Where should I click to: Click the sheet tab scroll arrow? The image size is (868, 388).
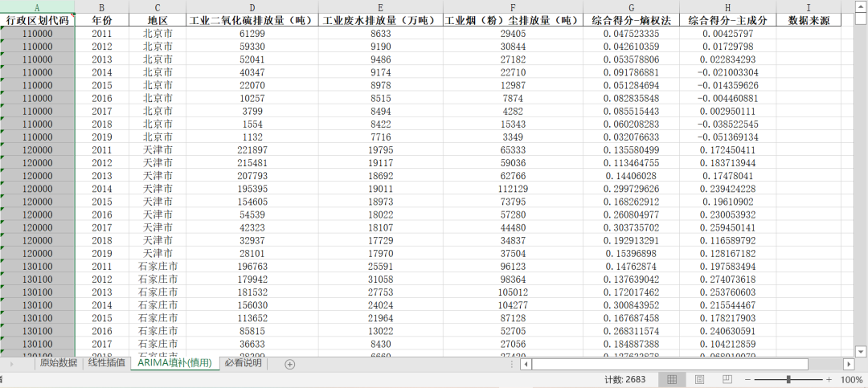pyautogui.click(x=12, y=364)
